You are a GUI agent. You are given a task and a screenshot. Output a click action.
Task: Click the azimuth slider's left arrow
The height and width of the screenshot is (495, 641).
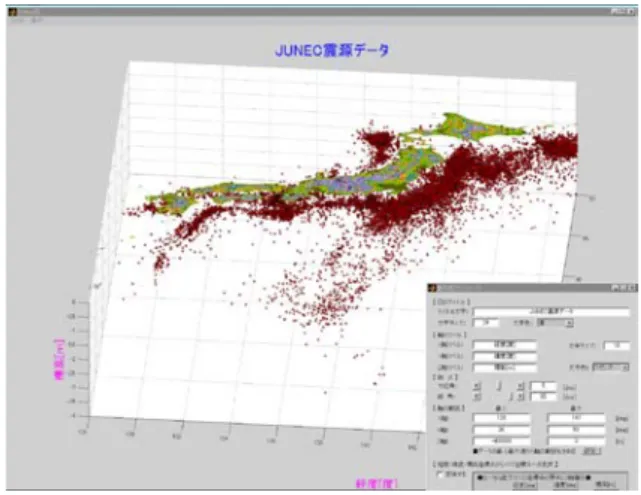(x=477, y=386)
